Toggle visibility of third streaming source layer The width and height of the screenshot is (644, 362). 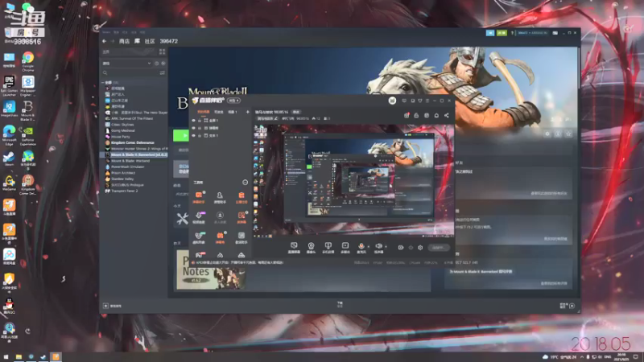point(193,135)
